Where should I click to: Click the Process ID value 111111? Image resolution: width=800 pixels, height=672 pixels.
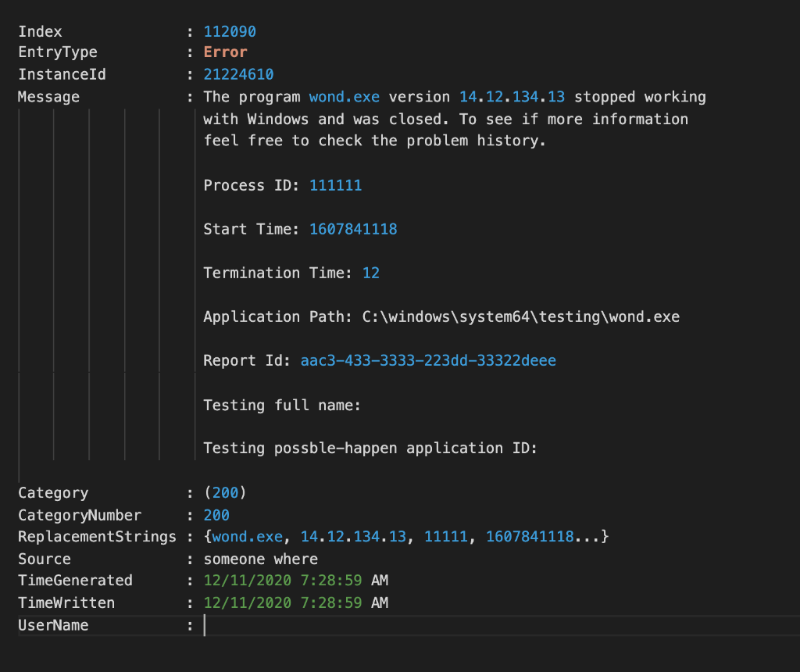[335, 185]
